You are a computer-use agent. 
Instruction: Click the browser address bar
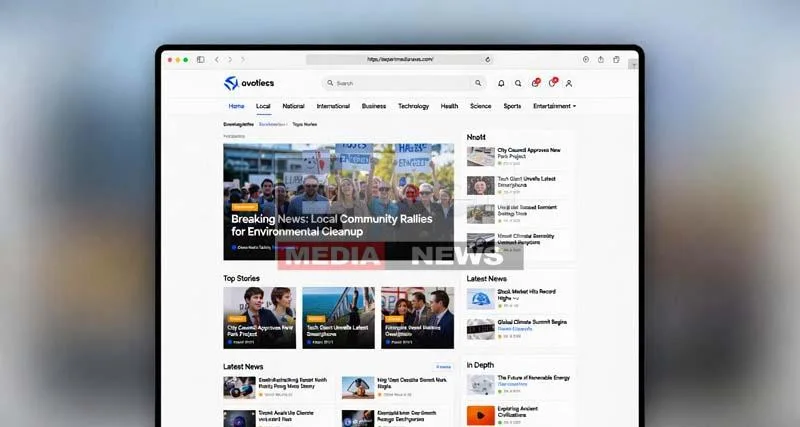400,60
